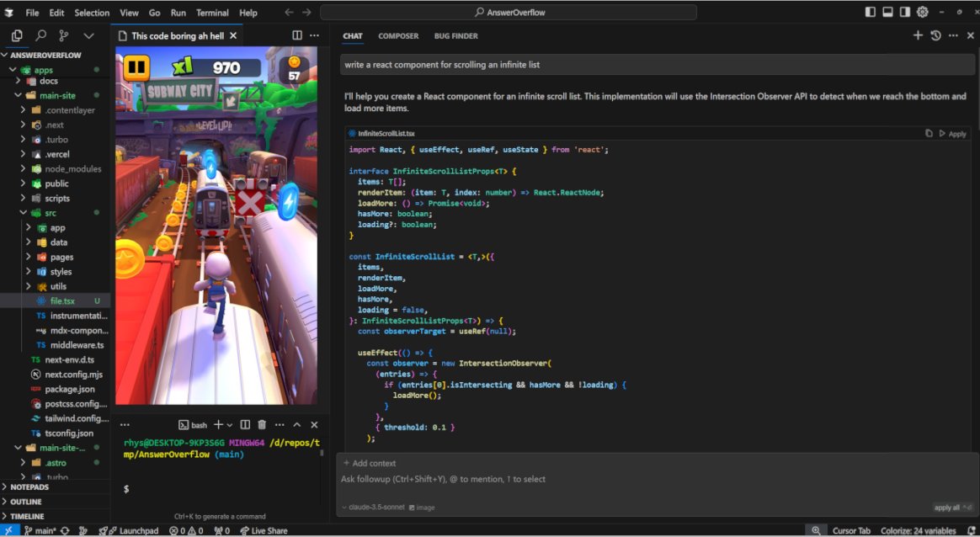Collapse the src folder

23,213
